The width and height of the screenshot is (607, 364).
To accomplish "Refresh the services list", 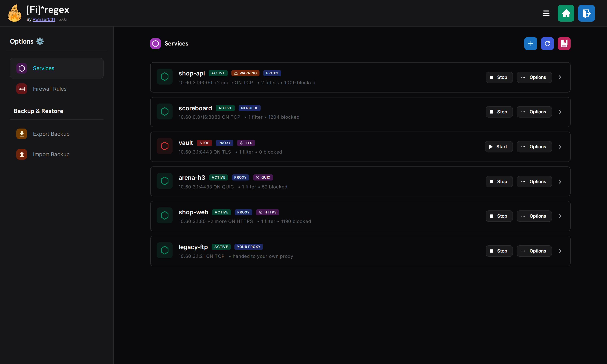I will point(547,44).
